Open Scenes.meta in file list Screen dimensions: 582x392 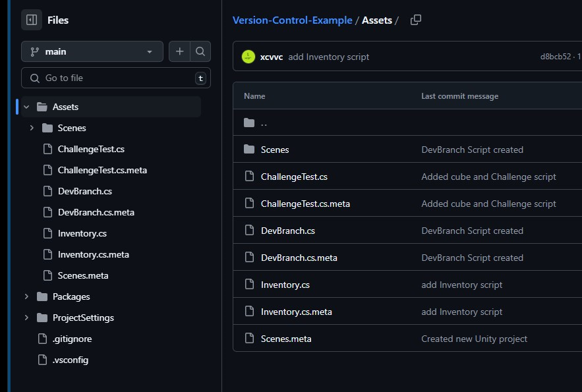point(286,339)
